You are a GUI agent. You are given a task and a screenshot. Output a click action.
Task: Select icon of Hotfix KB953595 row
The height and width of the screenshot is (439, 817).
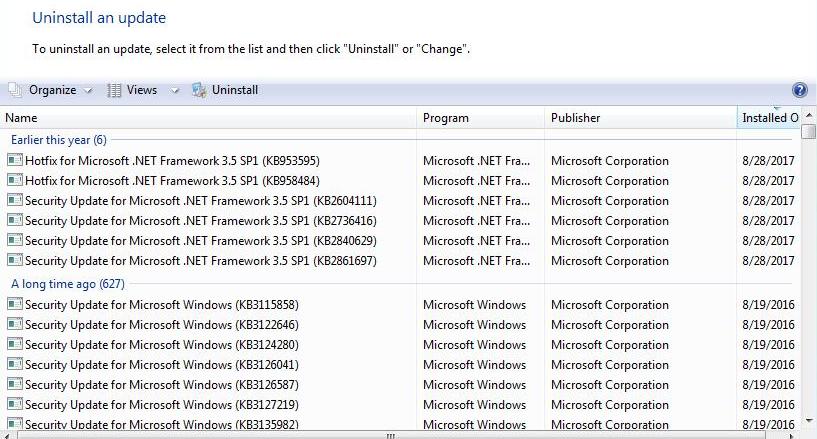tap(15, 160)
